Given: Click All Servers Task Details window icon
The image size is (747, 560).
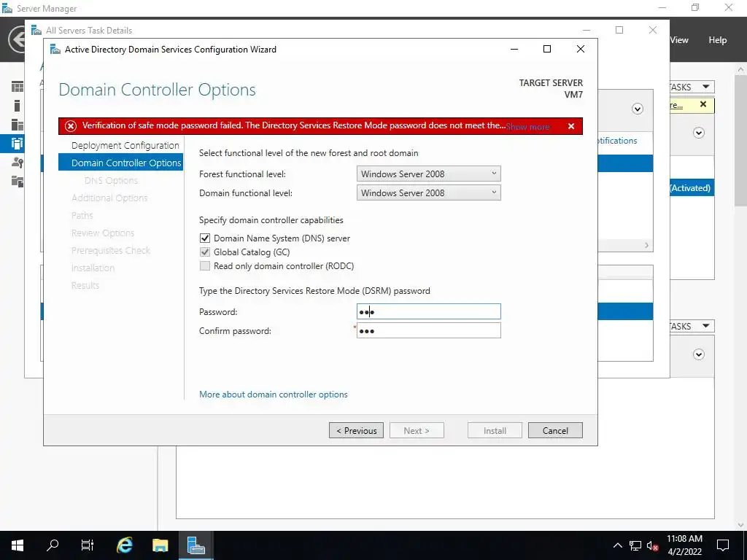Looking at the screenshot, I should [x=36, y=31].
